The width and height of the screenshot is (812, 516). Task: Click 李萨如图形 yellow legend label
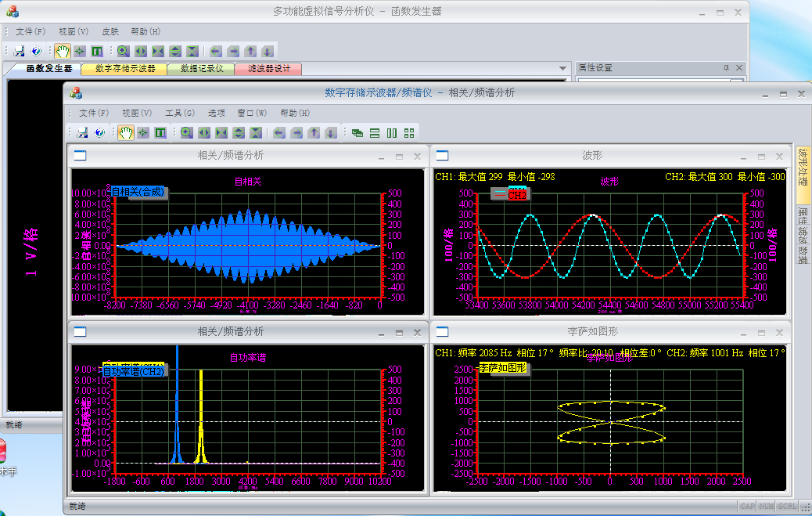[x=502, y=368]
